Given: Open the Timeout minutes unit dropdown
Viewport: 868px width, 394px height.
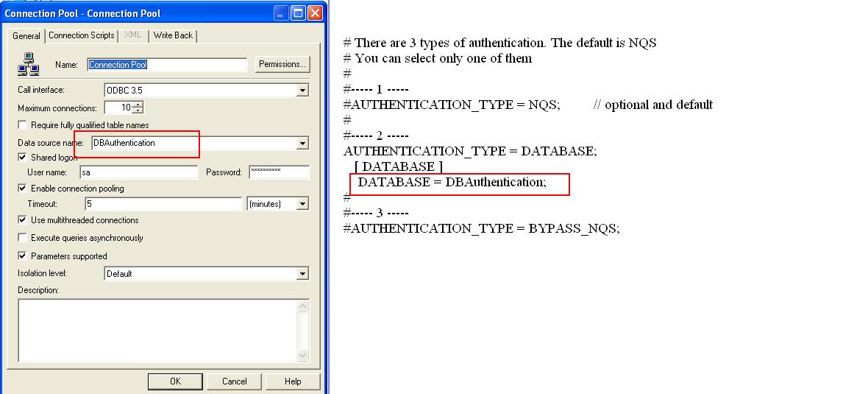Looking at the screenshot, I should (302, 204).
